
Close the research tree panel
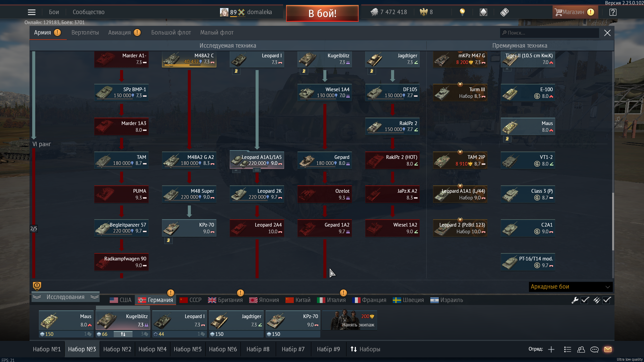[607, 33]
